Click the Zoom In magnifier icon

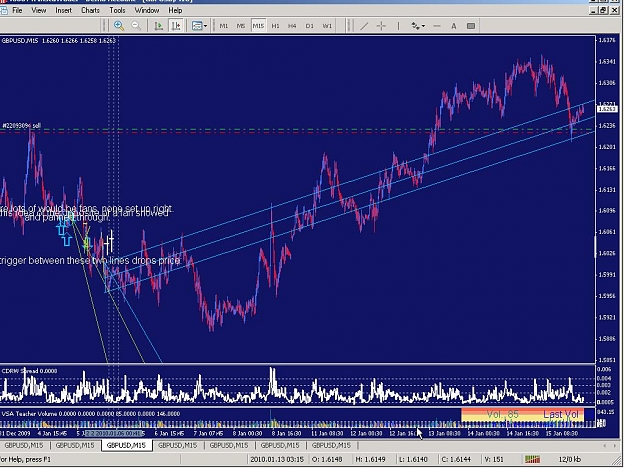[x=119, y=26]
